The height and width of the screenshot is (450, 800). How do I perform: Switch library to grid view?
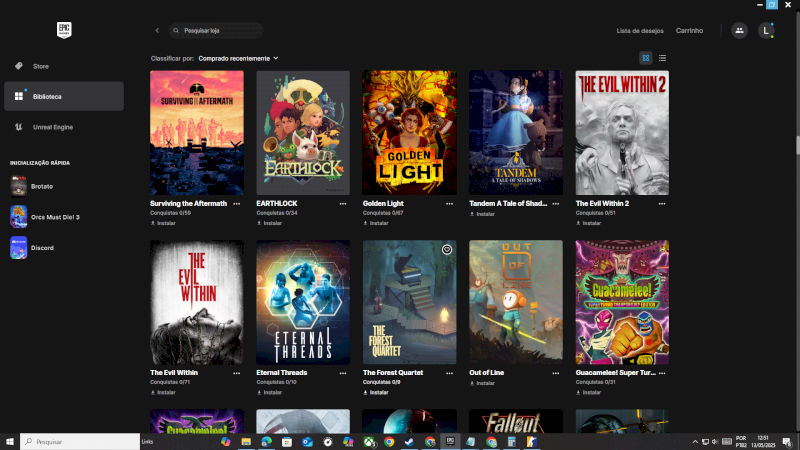(x=646, y=58)
